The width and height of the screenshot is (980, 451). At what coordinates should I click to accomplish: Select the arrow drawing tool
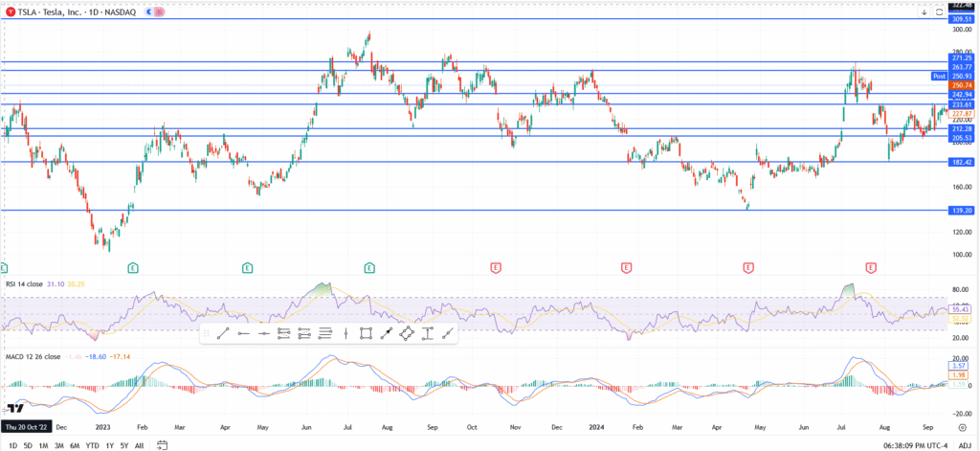click(386, 333)
